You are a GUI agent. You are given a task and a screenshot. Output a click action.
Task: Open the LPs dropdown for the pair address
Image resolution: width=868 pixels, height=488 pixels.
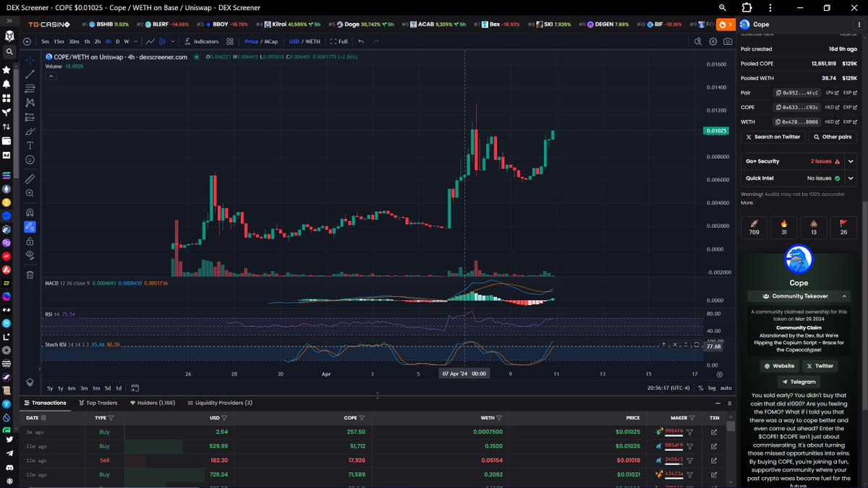[831, 93]
